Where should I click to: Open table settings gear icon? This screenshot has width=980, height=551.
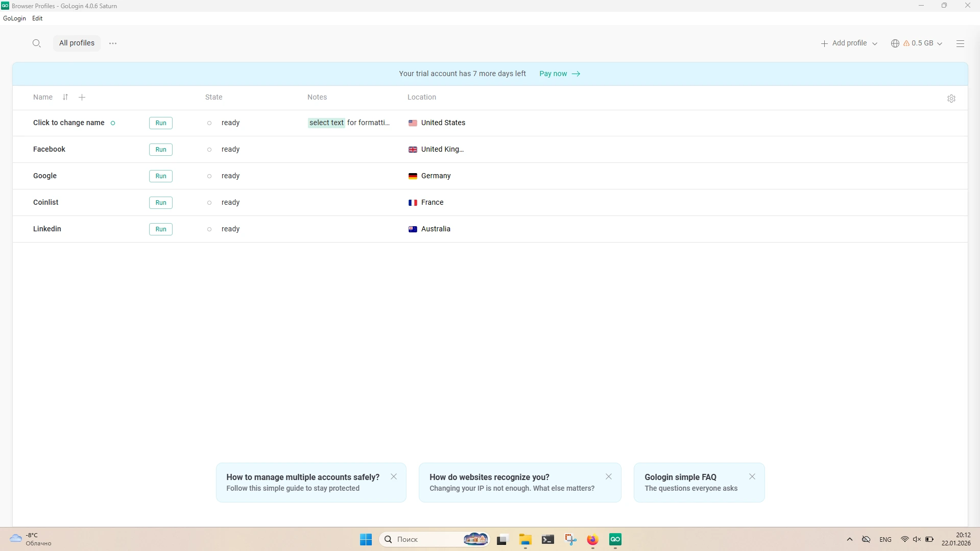point(951,99)
